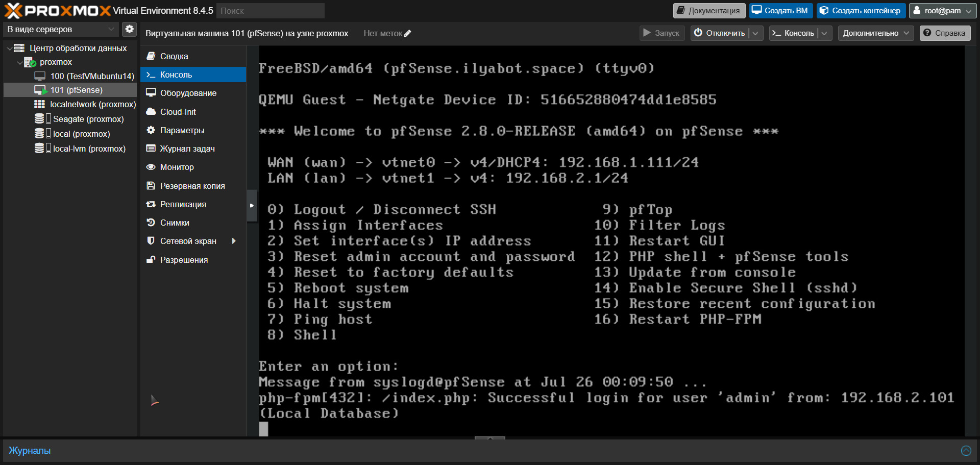The height and width of the screenshot is (465, 980).
Task: Open the Options section
Action: (193, 130)
